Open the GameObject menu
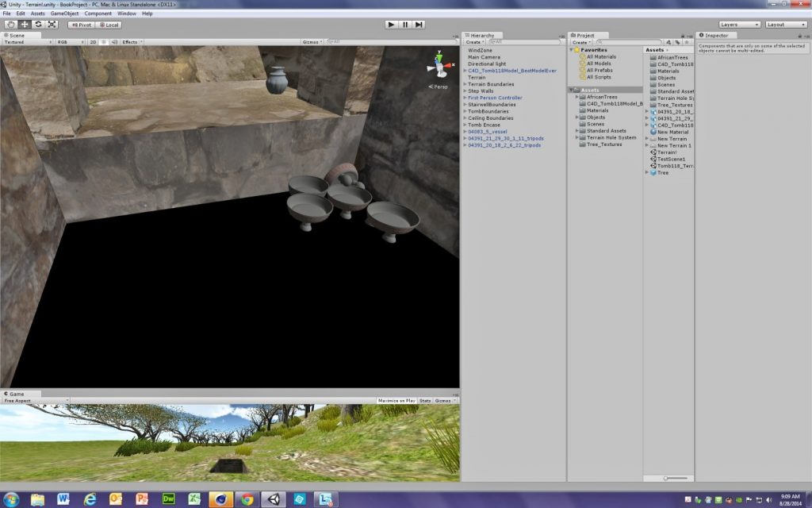 65,13
